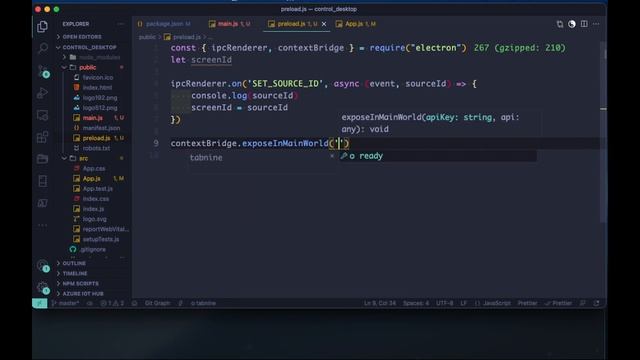Switch to the package.json tab
The image size is (640, 360).
click(x=164, y=24)
